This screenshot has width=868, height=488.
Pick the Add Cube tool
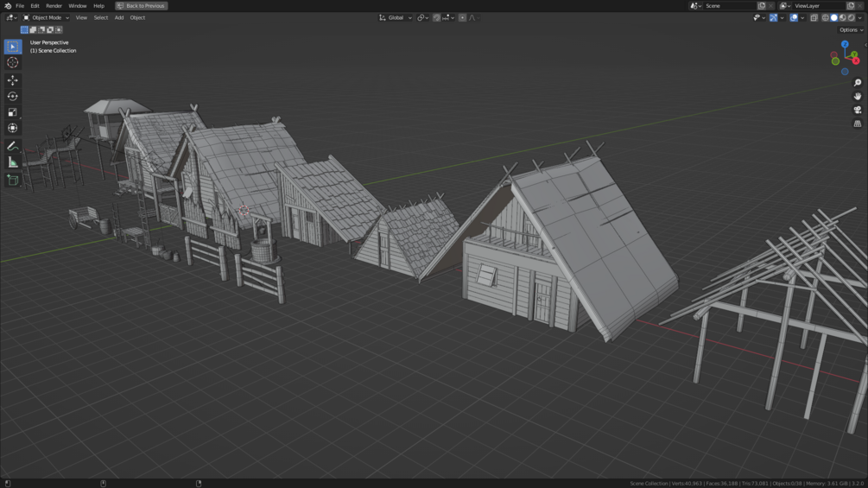tap(12, 181)
